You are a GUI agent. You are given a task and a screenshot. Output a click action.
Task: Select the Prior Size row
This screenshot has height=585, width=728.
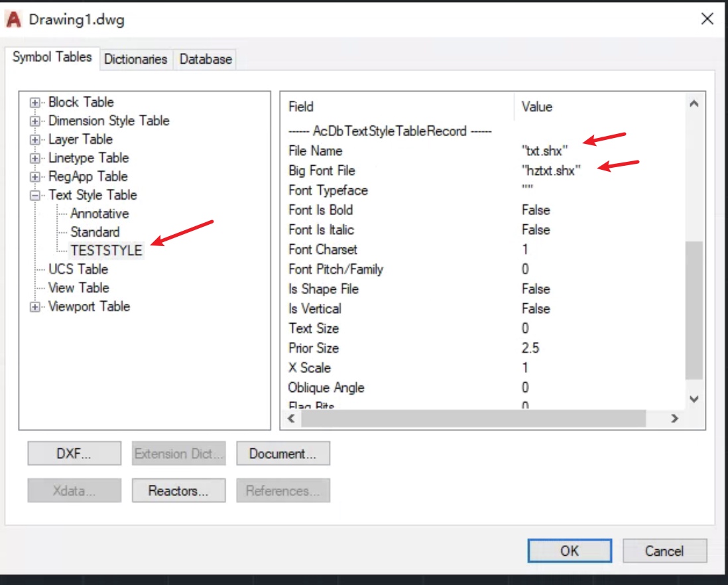coord(483,348)
